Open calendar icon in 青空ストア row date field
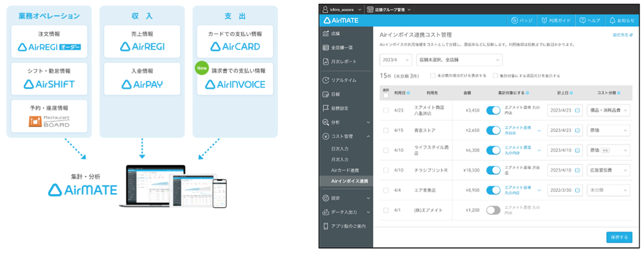This screenshot has width=644, height=255. click(578, 130)
